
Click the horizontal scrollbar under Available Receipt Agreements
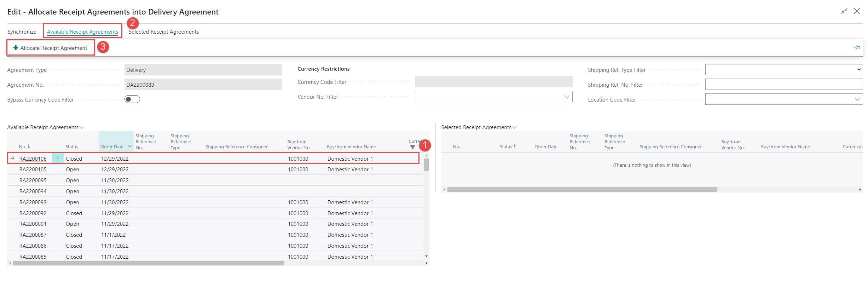point(149,263)
